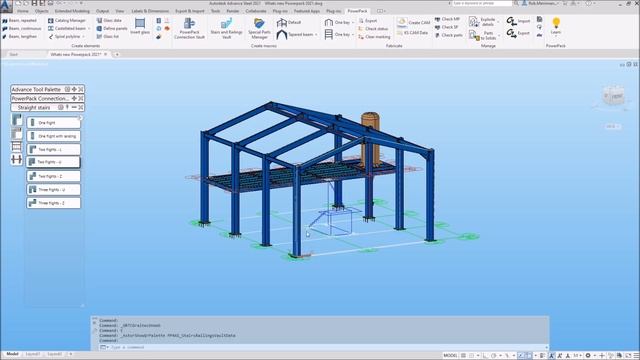Open the Objects ribbon tab
The height and width of the screenshot is (360, 640).
(x=41, y=11)
